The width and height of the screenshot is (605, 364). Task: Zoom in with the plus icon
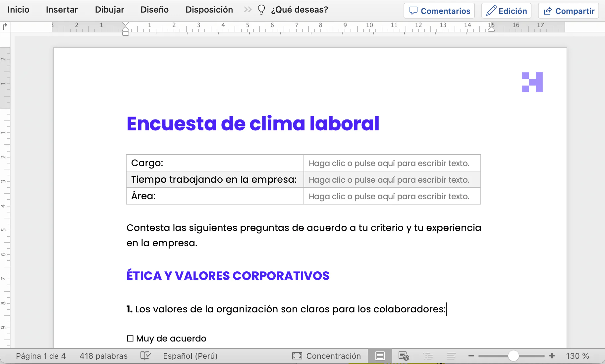pos(552,356)
